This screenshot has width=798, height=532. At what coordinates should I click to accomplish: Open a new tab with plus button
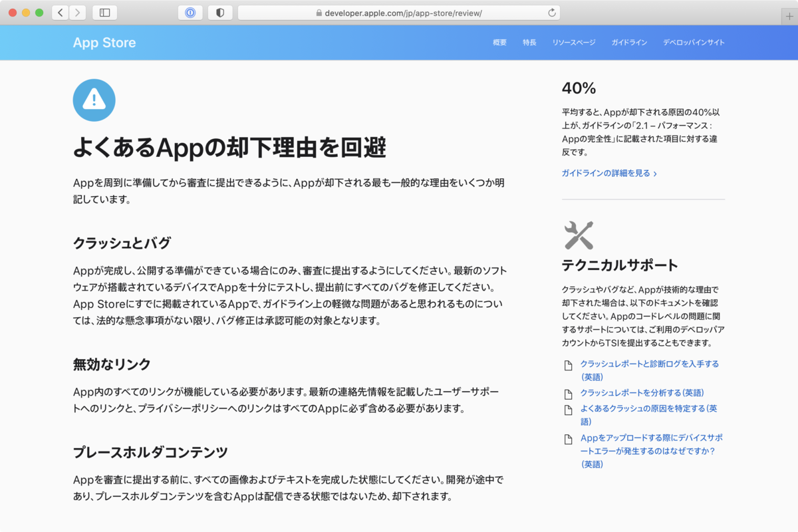coord(789,16)
